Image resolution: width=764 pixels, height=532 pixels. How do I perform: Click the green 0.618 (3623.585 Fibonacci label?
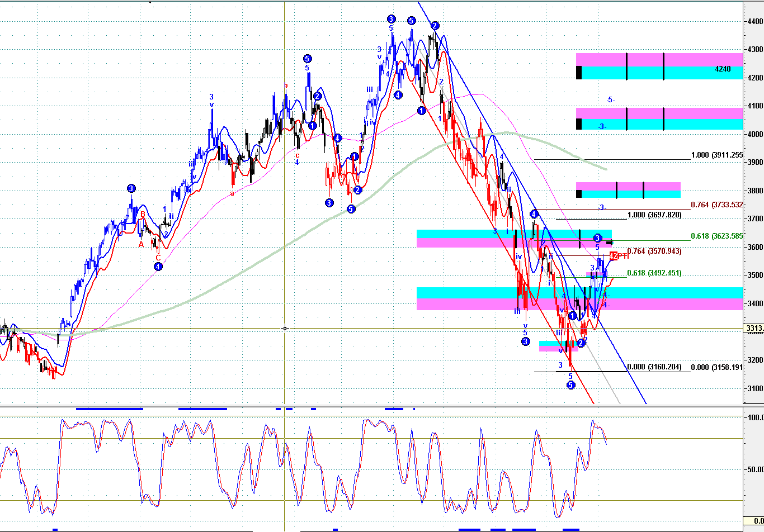(x=717, y=236)
